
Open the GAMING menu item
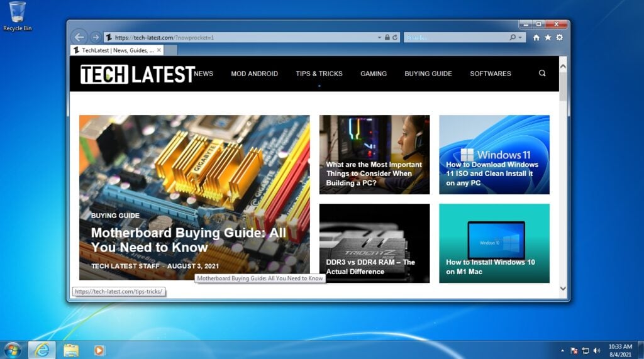pyautogui.click(x=374, y=74)
